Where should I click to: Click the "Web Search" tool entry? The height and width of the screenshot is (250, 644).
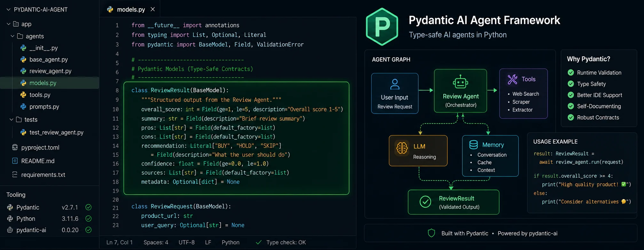coord(526,94)
